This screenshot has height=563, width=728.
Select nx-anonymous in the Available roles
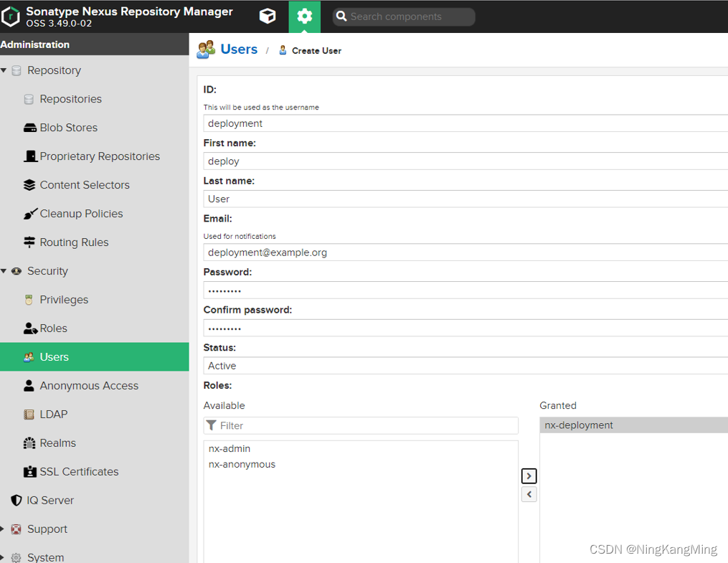tap(361, 465)
